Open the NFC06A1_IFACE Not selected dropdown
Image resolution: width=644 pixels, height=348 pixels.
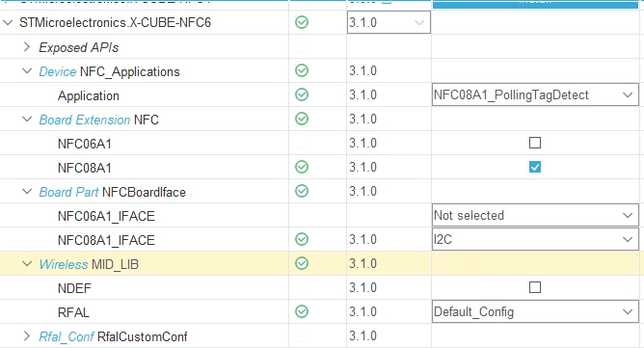tap(535, 216)
